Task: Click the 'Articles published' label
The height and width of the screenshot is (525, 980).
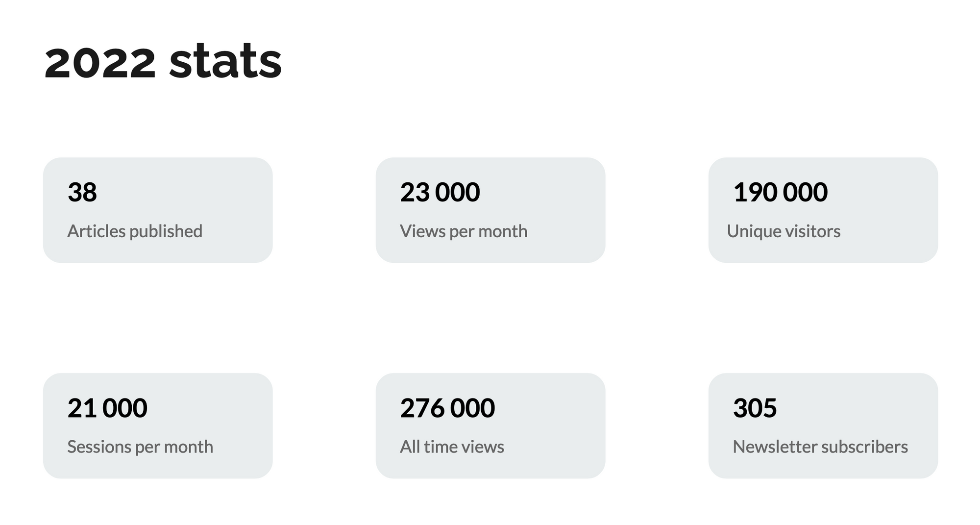Action: tap(135, 231)
